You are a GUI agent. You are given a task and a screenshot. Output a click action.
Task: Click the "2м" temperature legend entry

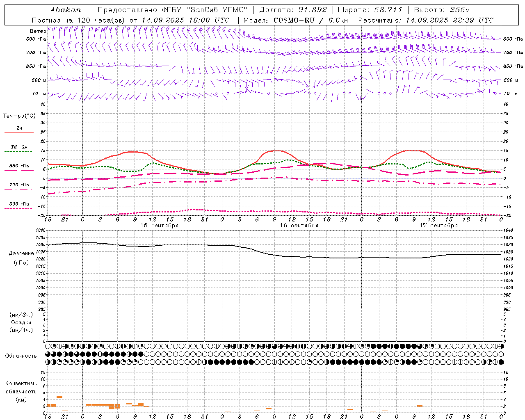(19, 128)
